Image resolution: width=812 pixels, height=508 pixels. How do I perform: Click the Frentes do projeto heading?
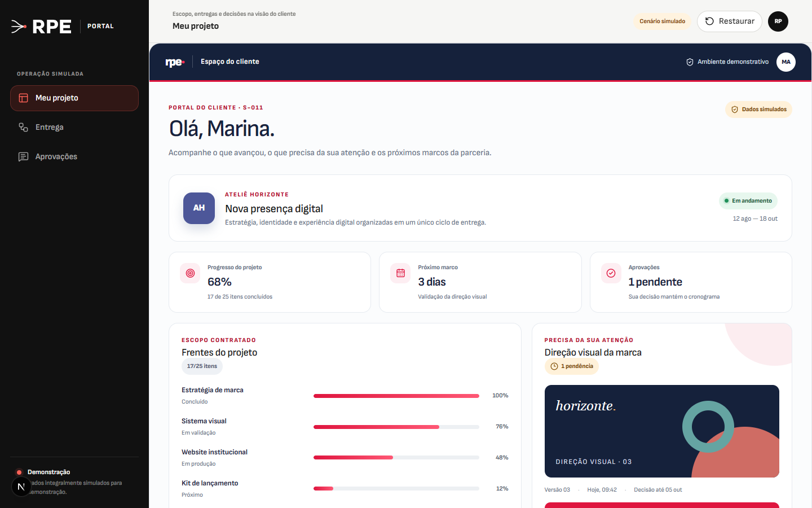(219, 353)
